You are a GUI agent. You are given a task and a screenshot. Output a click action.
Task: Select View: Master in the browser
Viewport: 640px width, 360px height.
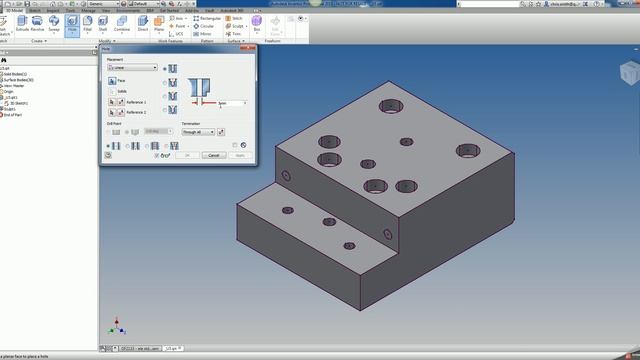(13, 86)
